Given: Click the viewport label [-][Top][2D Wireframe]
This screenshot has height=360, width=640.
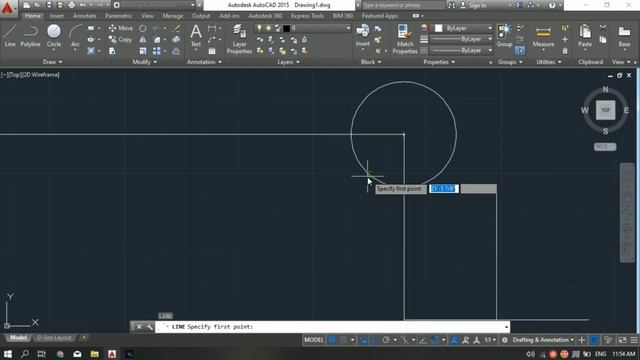Looking at the screenshot, I should click(x=30, y=75).
